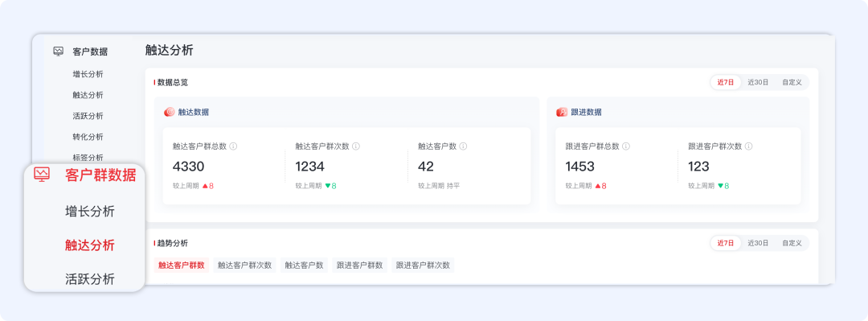Select 近7日 in 数据总览 section
Viewport: 868px width, 321px height.
tap(726, 82)
